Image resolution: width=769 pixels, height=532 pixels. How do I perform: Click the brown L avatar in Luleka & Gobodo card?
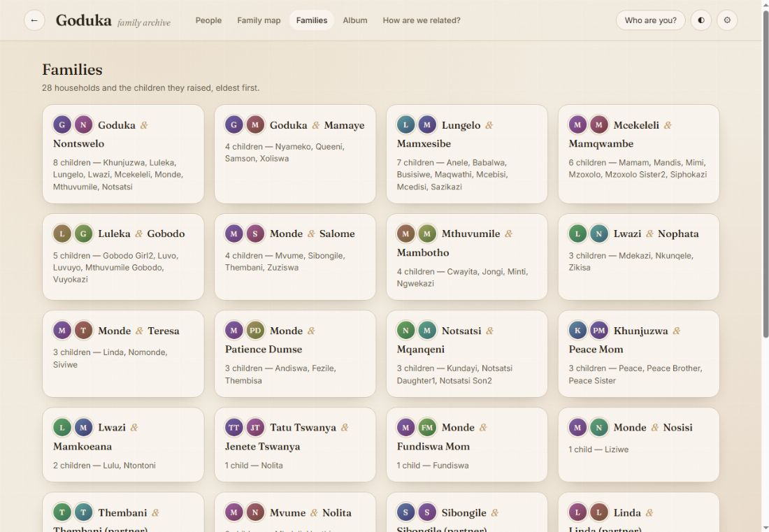click(62, 233)
